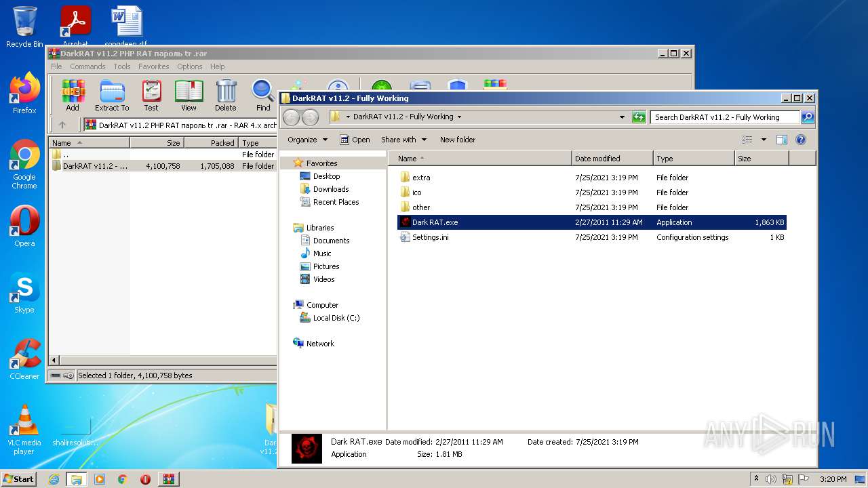The width and height of the screenshot is (868, 488).
Task: Open the Help menu in WinRAR
Action: [x=217, y=66]
